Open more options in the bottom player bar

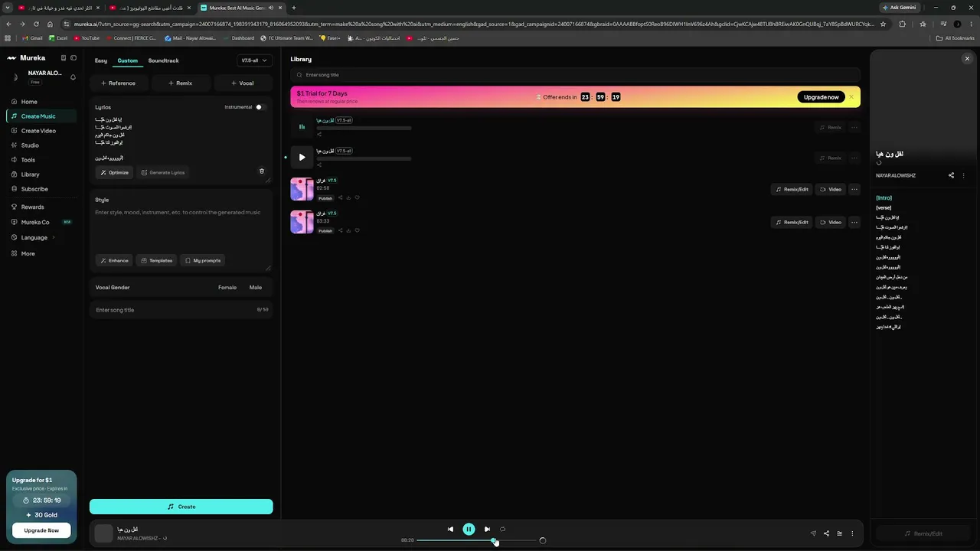point(852,533)
